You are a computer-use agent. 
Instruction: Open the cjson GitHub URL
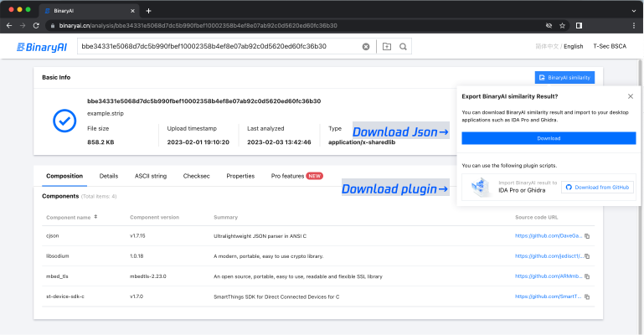click(549, 235)
